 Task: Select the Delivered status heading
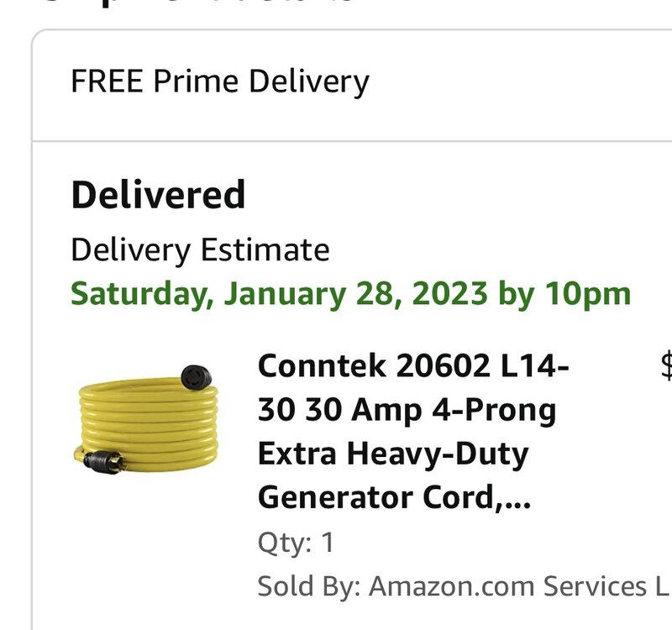158,196
